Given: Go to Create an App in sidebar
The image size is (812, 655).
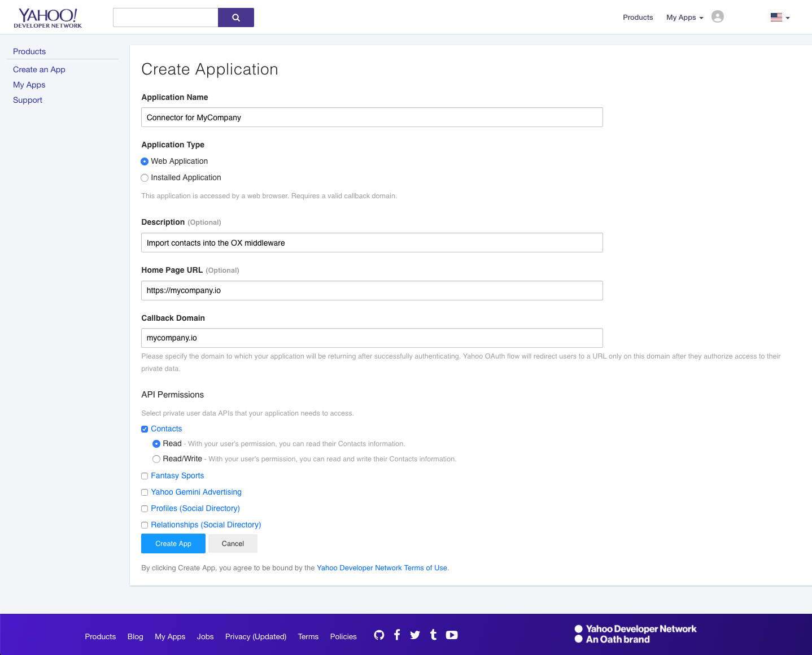Looking at the screenshot, I should [39, 69].
